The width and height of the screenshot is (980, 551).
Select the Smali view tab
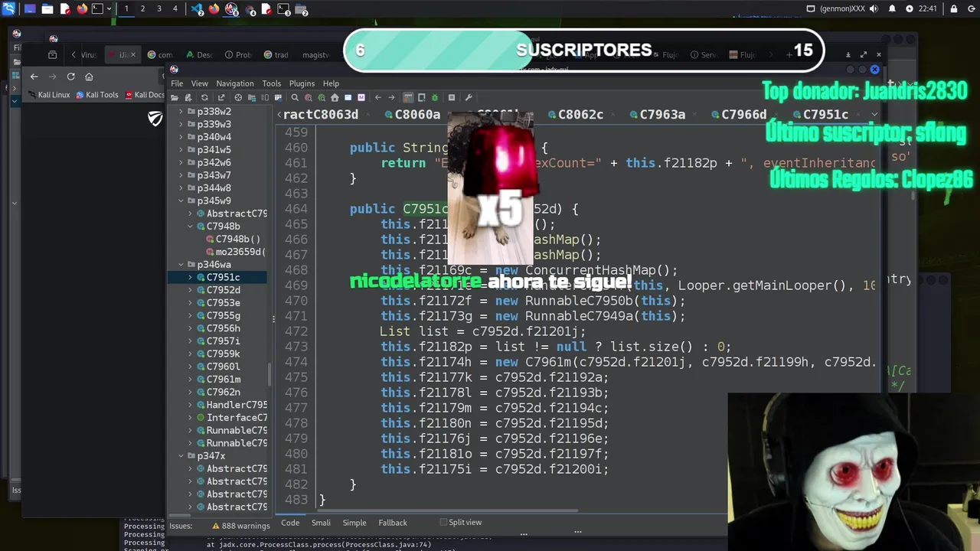(x=321, y=523)
